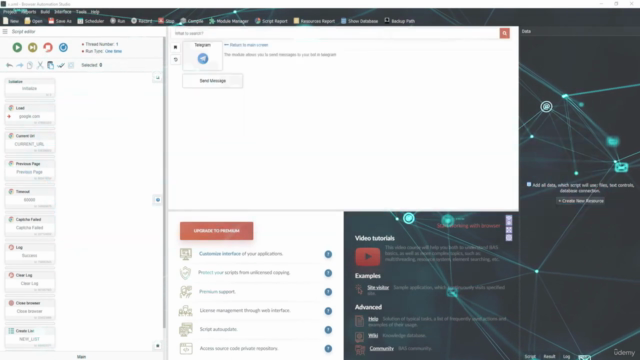Click the history icon below bookmark
Image resolution: width=640 pixels, height=360 pixels.
[176, 60]
